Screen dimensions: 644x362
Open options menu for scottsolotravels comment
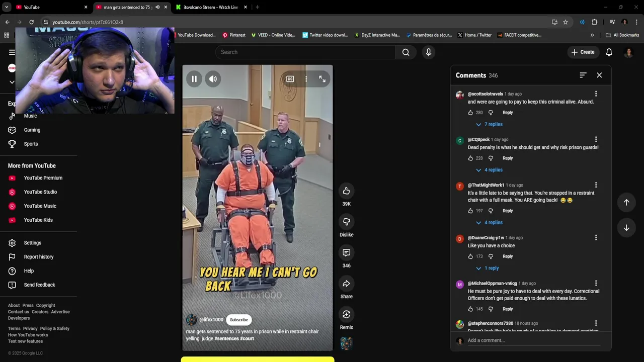tap(596, 94)
